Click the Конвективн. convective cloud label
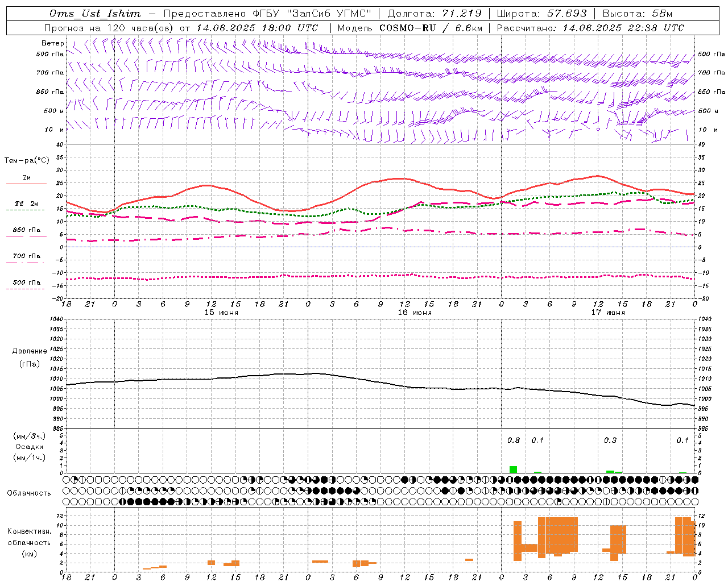Screen dimensions: 728x582 pos(30,531)
